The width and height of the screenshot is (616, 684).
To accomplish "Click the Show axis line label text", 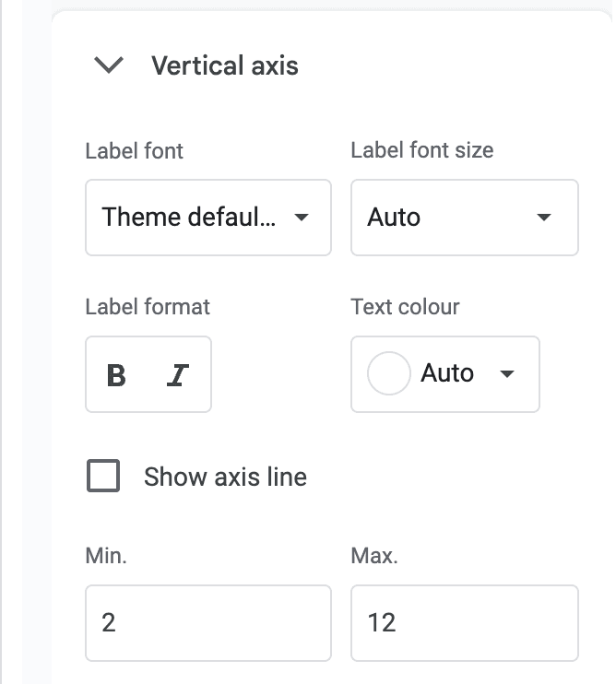I will tap(225, 477).
